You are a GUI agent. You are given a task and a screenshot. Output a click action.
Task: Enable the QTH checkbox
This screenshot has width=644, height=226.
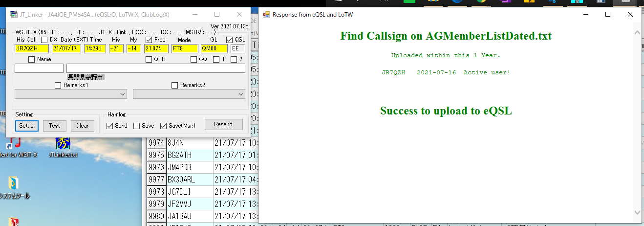pos(149,59)
